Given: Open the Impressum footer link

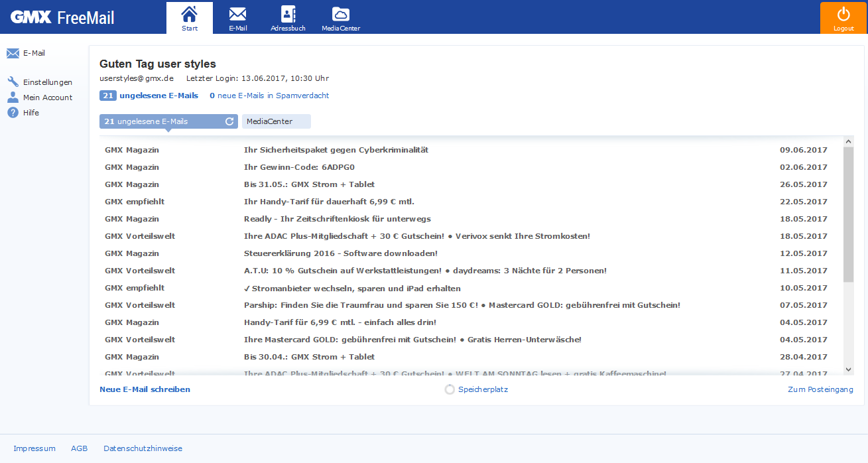Looking at the screenshot, I should (34, 448).
